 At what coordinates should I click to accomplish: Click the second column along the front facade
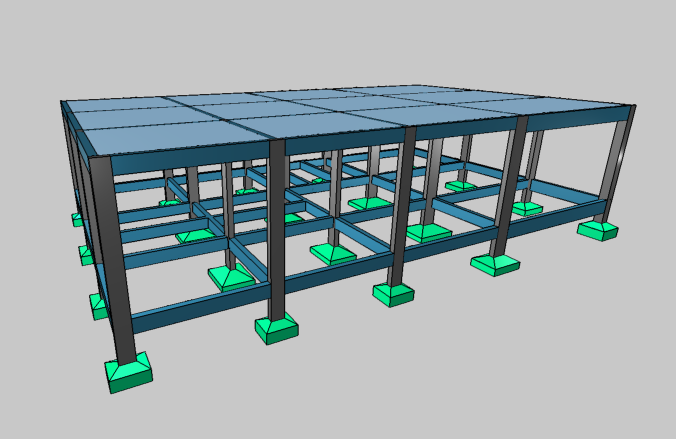tap(277, 230)
